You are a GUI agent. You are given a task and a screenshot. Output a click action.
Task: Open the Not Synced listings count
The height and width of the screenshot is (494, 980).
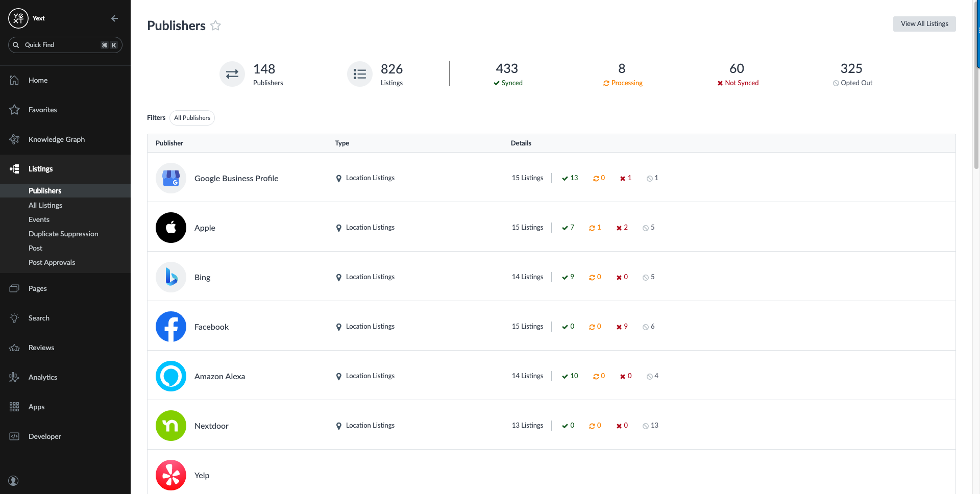pyautogui.click(x=738, y=73)
